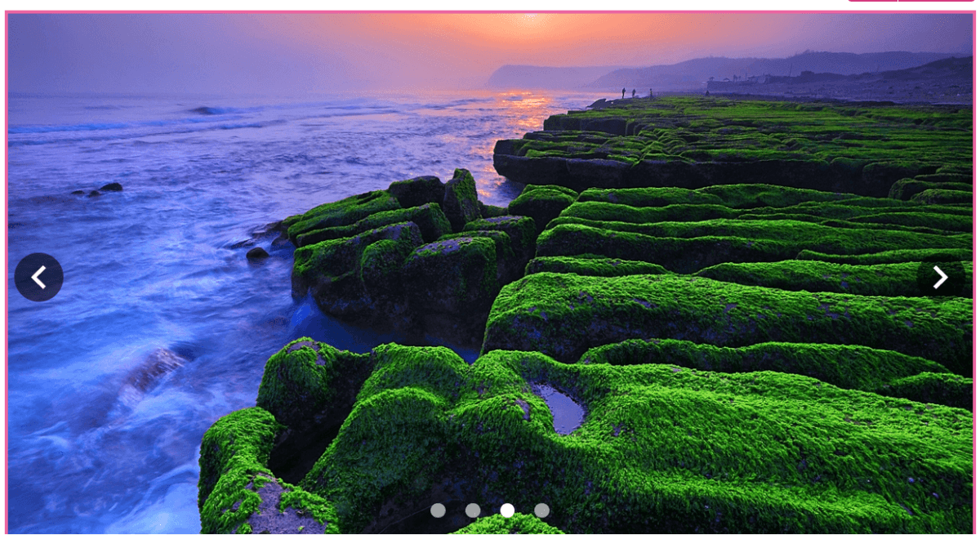The width and height of the screenshot is (980, 535).
Task: Switch to the fourth carousel indicator dot
Action: [x=541, y=510]
